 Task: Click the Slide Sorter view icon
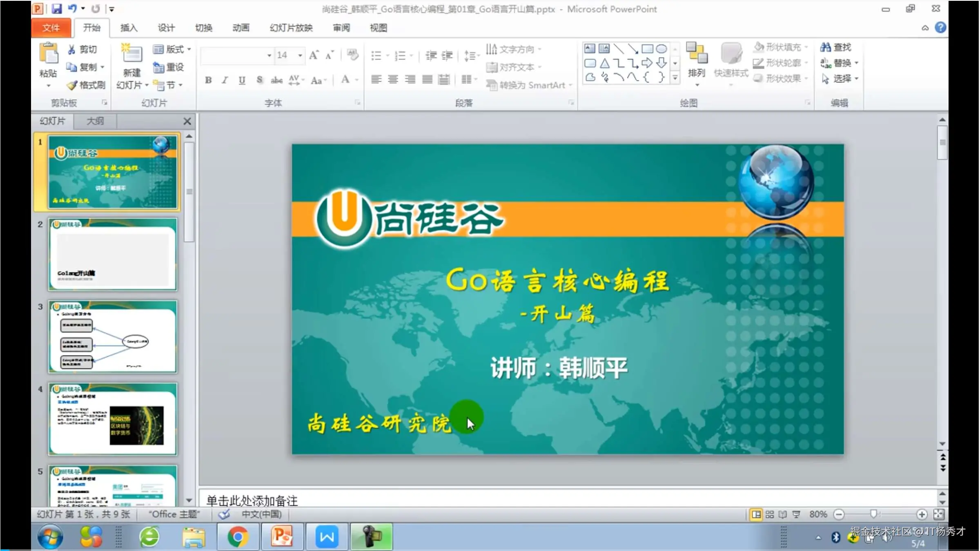(770, 514)
